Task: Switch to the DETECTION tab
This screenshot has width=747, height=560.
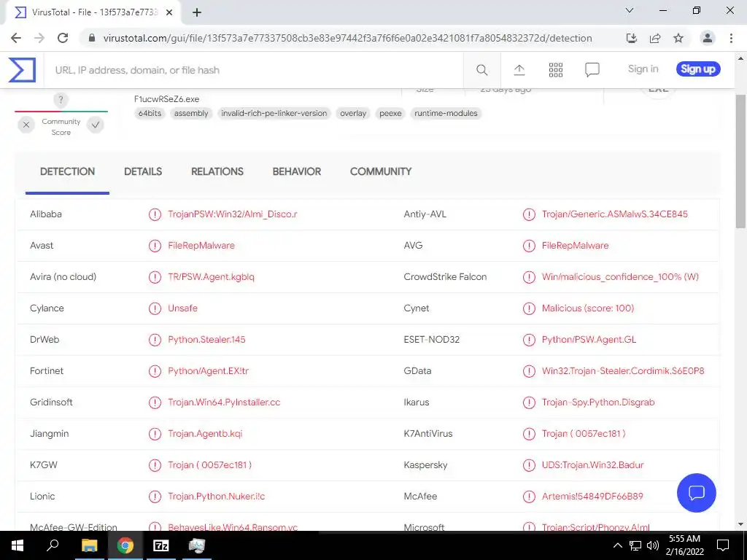Action: coord(67,171)
